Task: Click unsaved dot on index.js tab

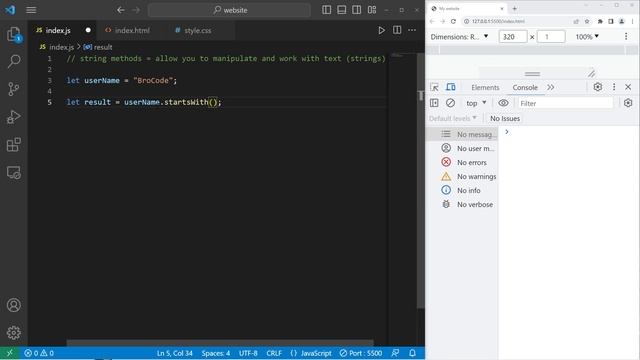Action: click(x=88, y=30)
